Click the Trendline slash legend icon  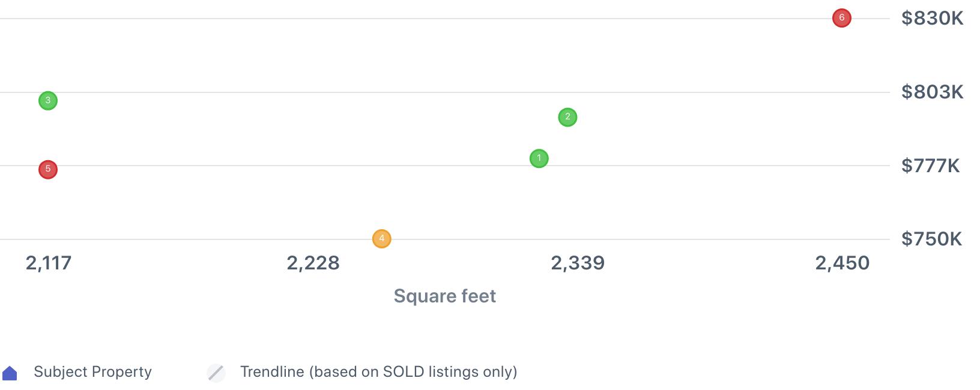(216, 373)
